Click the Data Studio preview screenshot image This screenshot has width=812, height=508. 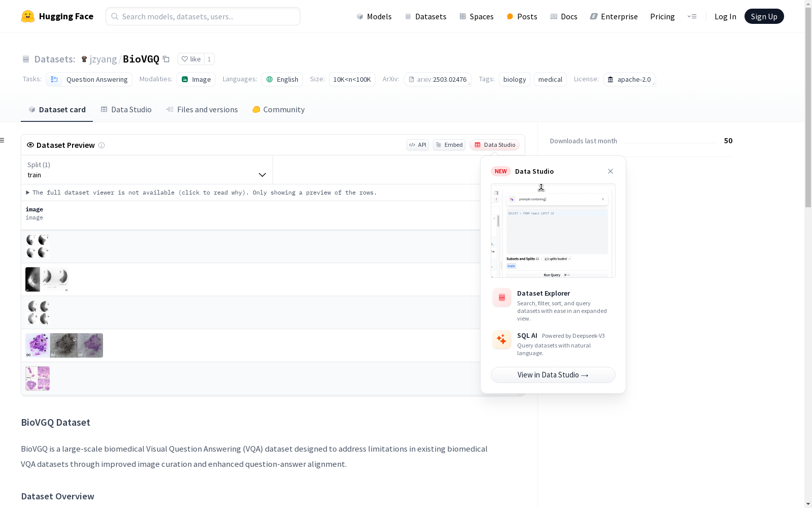pos(553,231)
